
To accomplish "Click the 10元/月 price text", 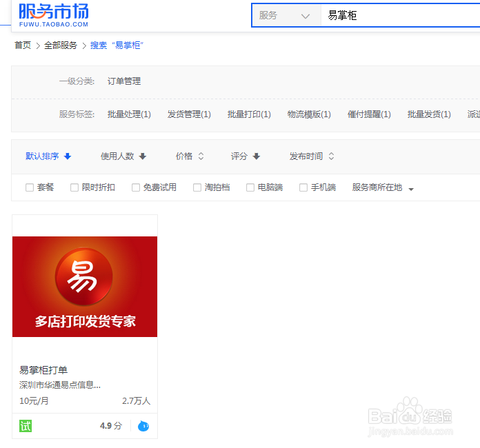I will pos(34,401).
